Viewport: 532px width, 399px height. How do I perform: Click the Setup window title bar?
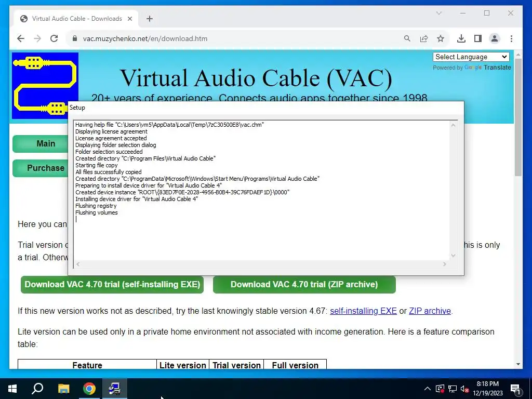tap(265, 108)
